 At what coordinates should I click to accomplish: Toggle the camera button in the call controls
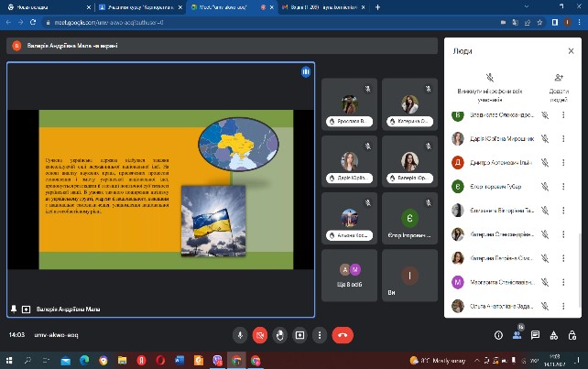tap(259, 335)
